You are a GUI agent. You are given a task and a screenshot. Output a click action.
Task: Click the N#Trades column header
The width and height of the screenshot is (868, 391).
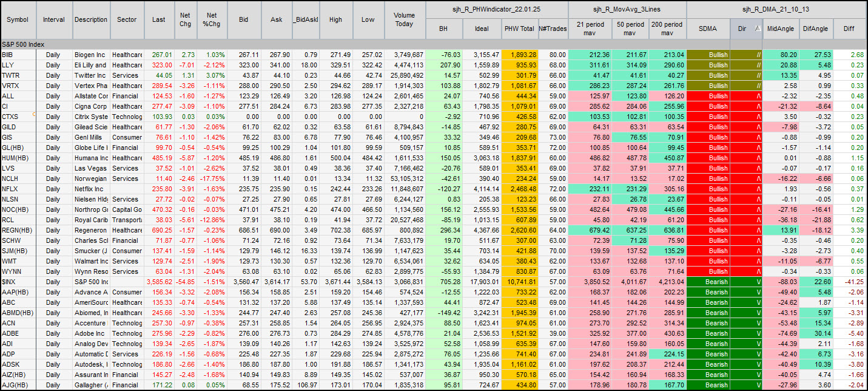[552, 28]
